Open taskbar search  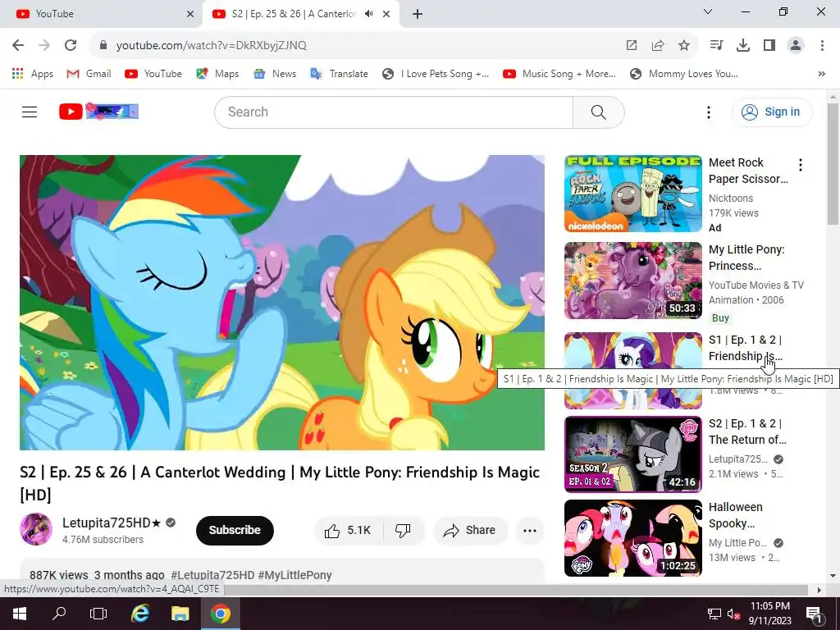[59, 614]
